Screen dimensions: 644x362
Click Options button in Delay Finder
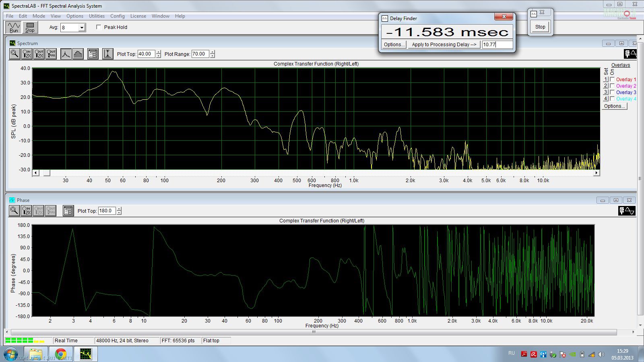click(x=394, y=45)
